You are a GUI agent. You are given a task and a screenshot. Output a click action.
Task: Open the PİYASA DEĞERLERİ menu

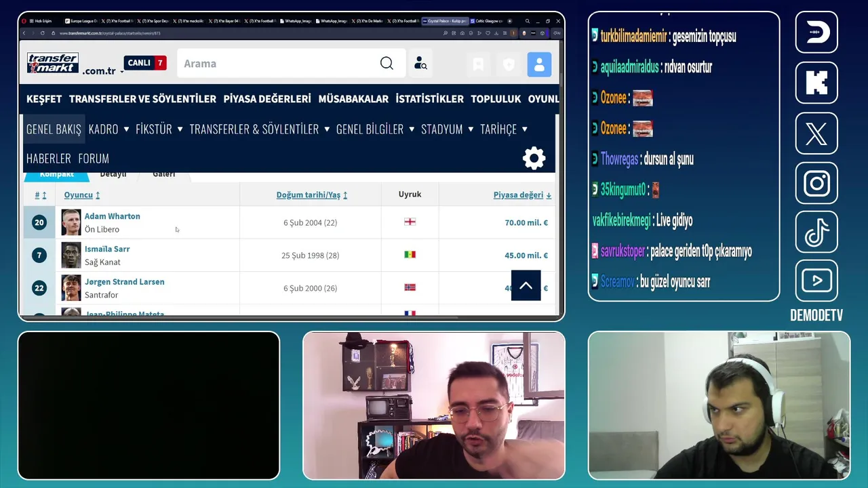coord(267,99)
